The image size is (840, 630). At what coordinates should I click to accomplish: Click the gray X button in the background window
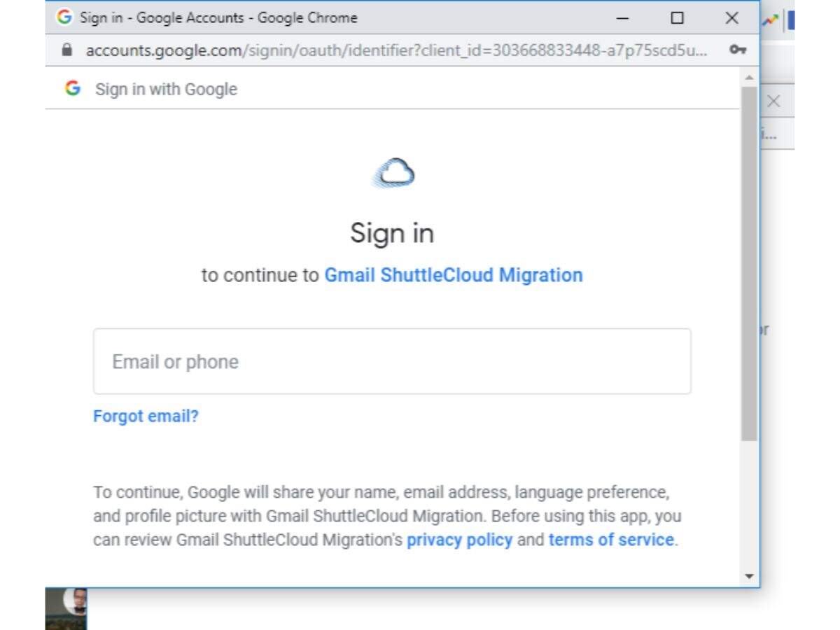click(x=773, y=101)
